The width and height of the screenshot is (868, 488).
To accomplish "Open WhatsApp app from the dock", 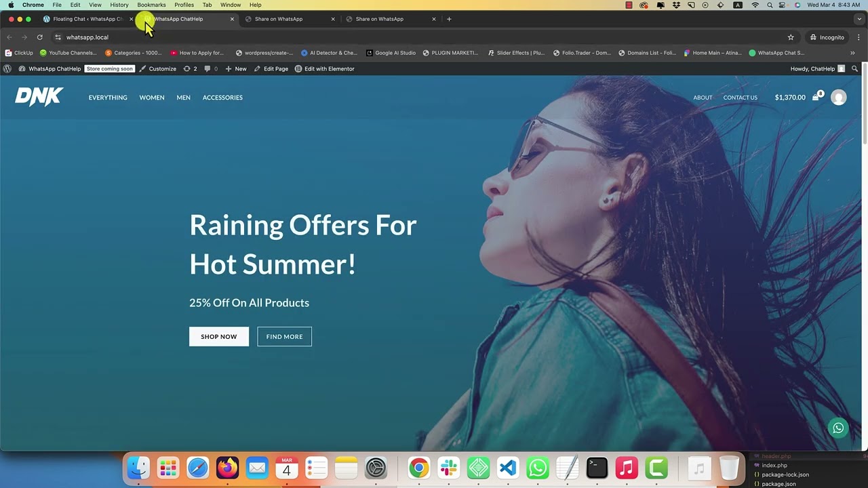I will [x=538, y=468].
